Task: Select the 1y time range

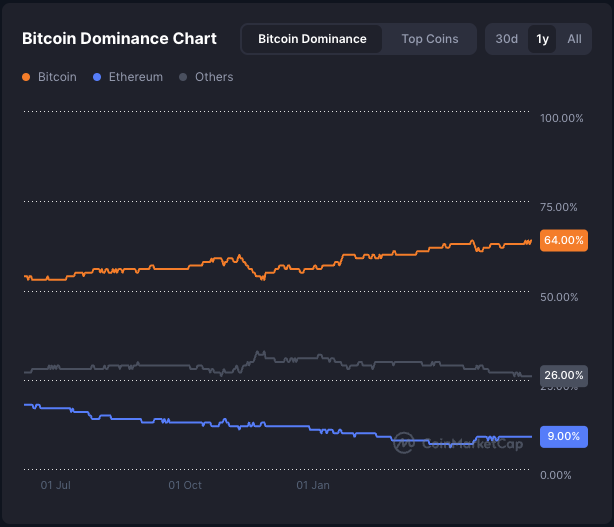Action: (x=542, y=39)
